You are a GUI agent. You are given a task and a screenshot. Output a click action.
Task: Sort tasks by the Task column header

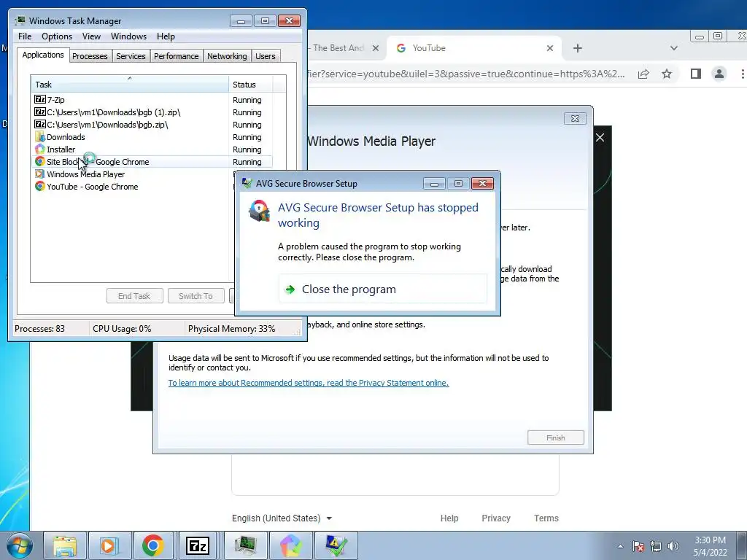(130, 85)
